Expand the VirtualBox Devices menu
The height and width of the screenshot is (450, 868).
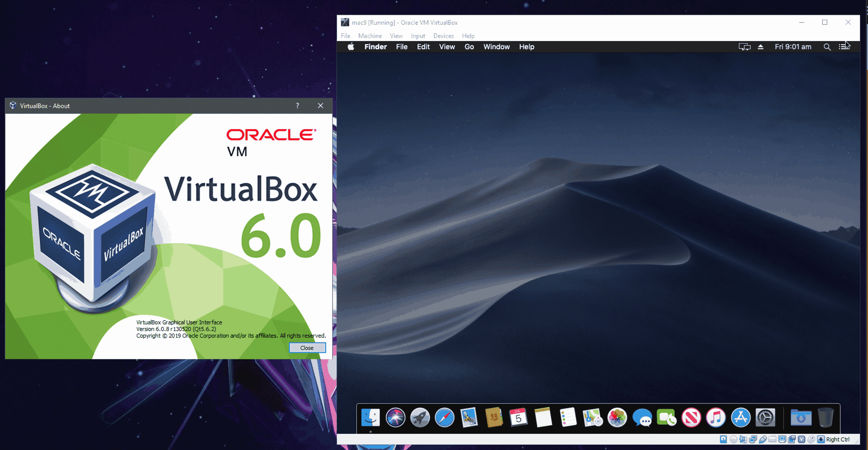click(443, 36)
